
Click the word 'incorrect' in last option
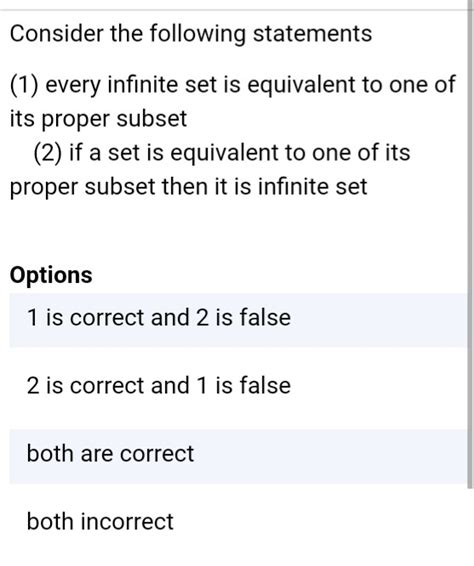[x=127, y=522]
